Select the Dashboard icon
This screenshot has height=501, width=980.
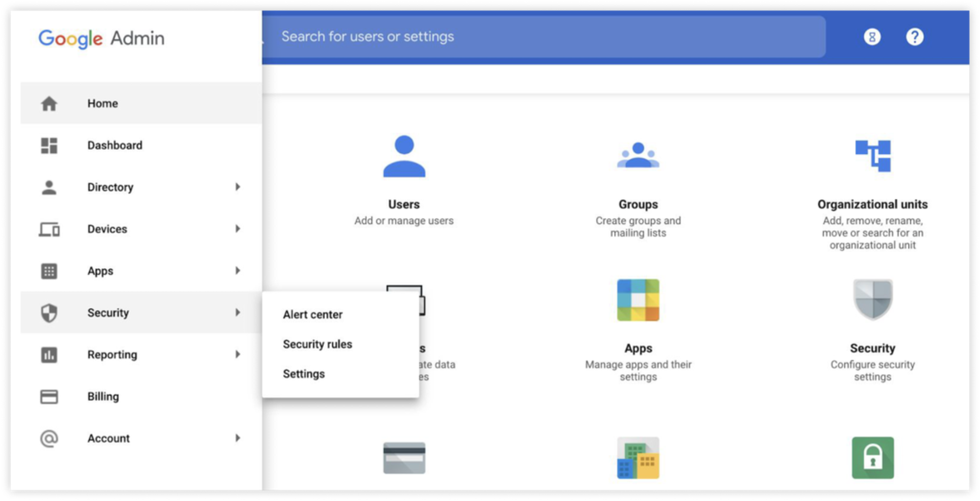click(x=49, y=145)
